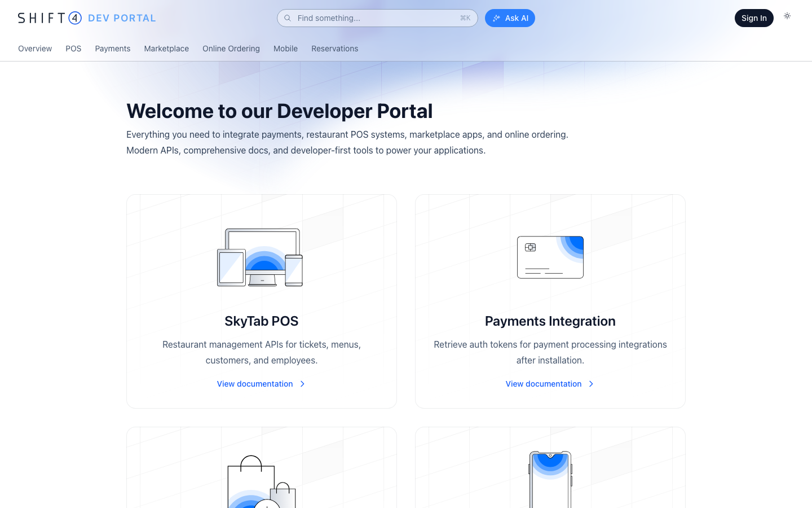Go to the Marketplace tab

tap(166, 49)
